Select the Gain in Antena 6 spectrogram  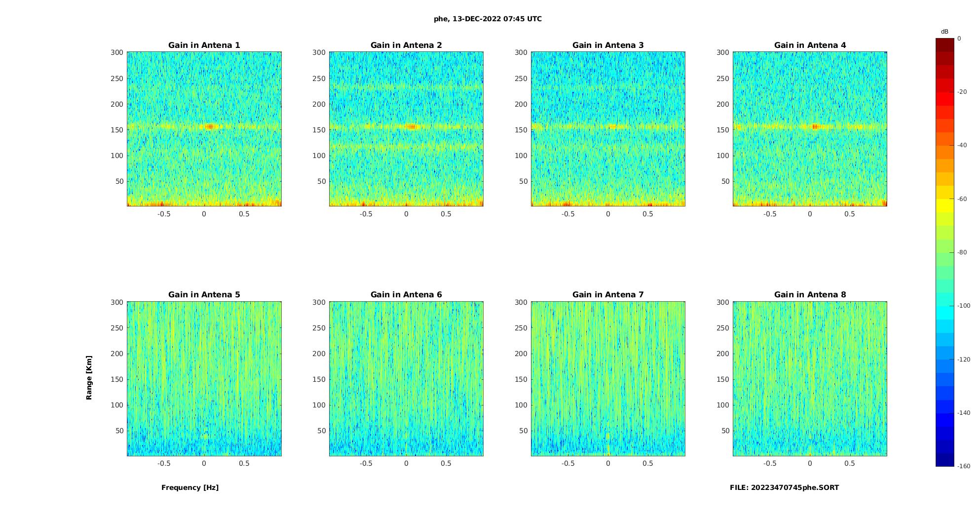406,378
